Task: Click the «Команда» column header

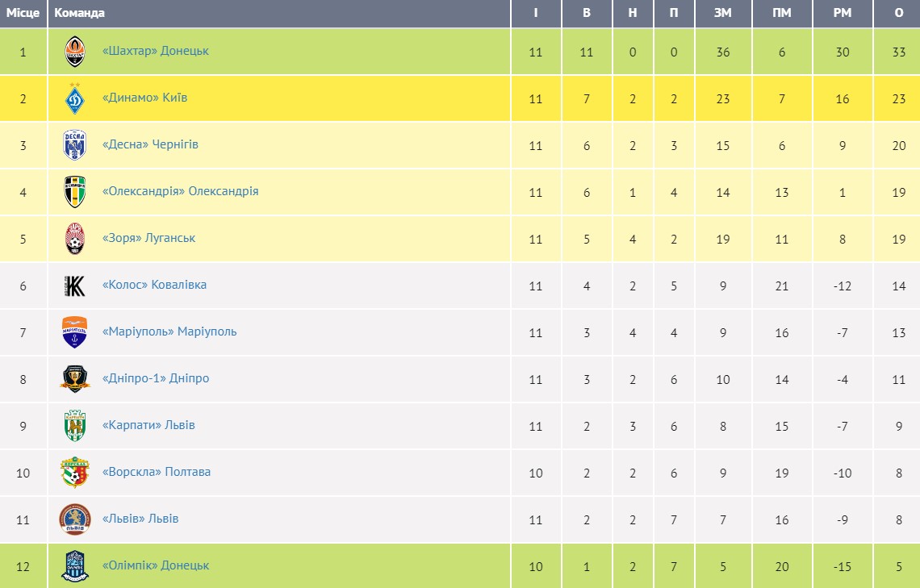Action: 79,13
